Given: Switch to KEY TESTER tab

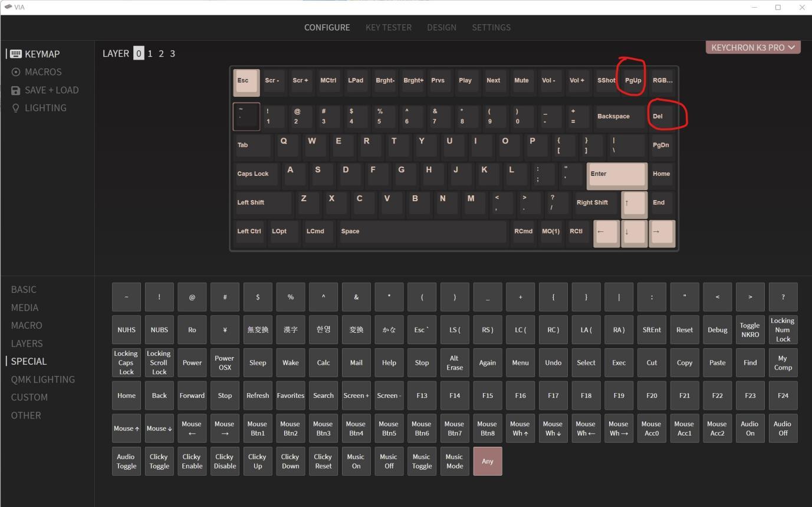Looking at the screenshot, I should [x=389, y=27].
